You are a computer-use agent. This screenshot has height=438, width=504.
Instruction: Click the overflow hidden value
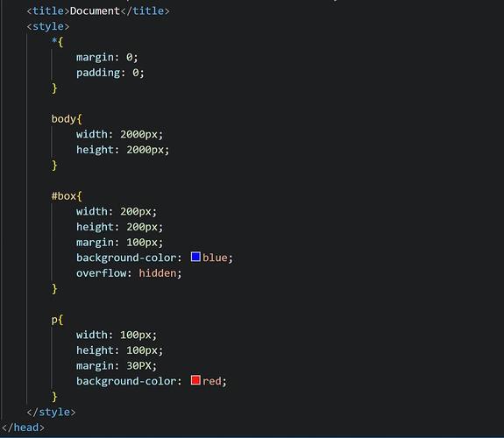point(158,273)
